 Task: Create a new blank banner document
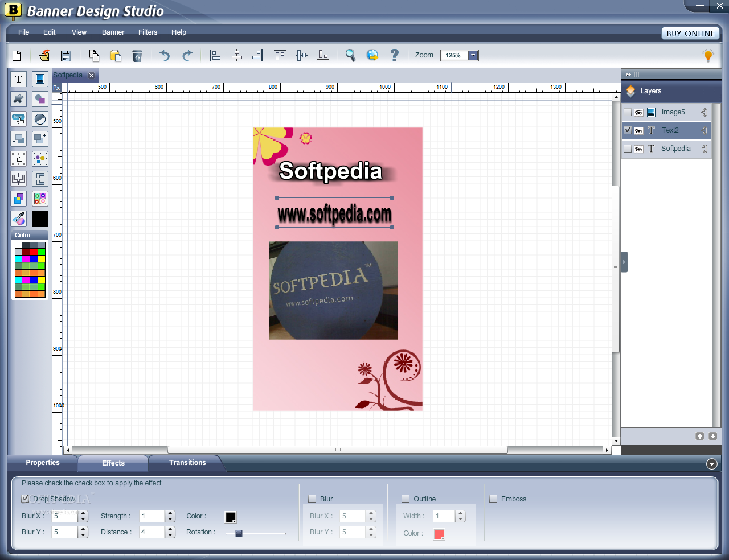coord(17,55)
